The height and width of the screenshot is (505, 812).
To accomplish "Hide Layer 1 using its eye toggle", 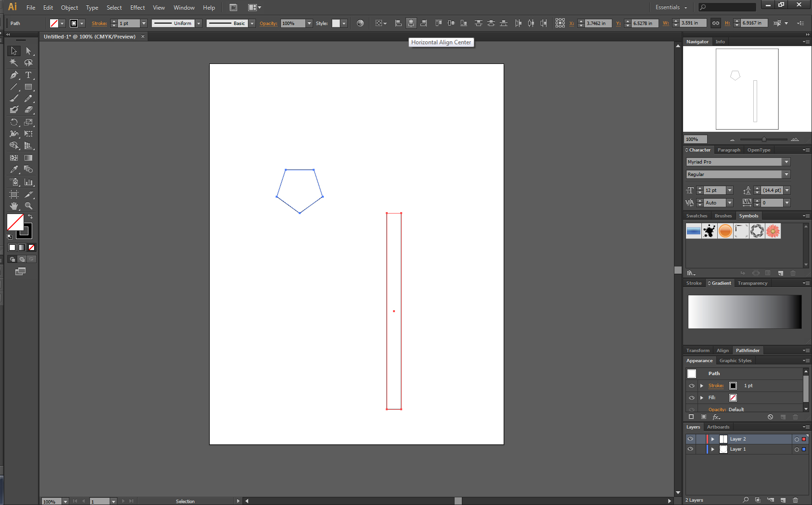I will 690,449.
